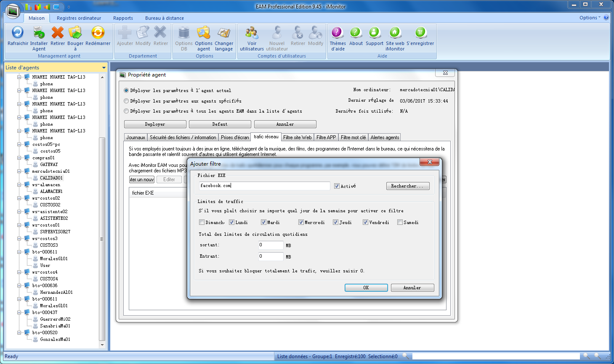Enable the Samedi checkbox

[x=400, y=222]
